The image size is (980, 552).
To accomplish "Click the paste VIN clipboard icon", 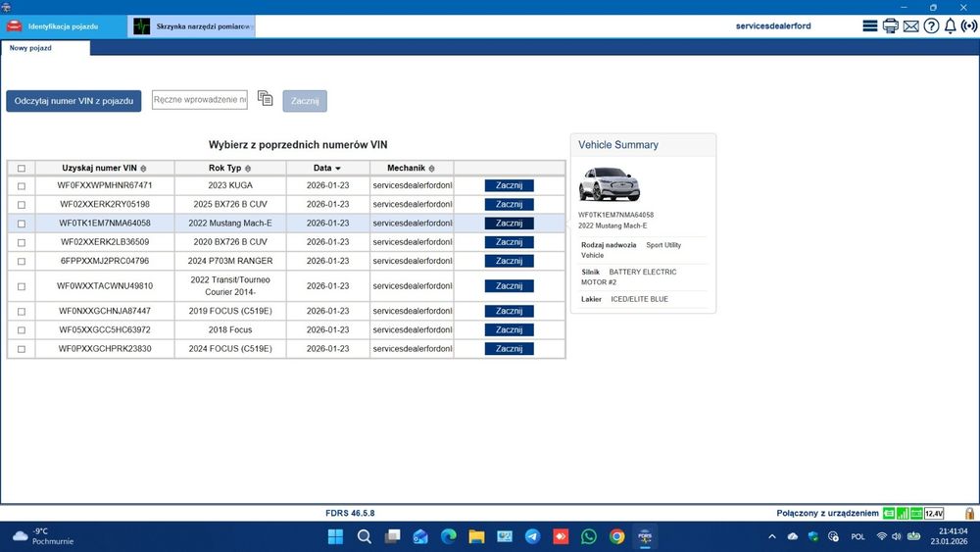I will [265, 99].
